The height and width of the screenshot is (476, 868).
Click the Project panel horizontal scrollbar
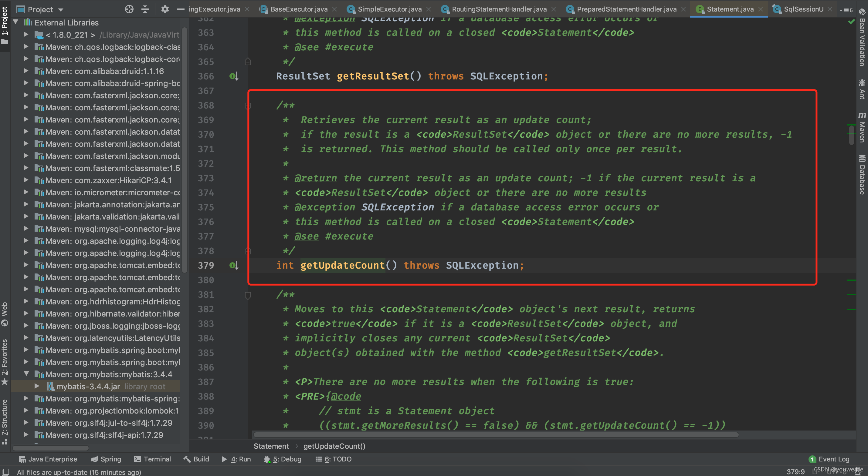click(x=51, y=448)
